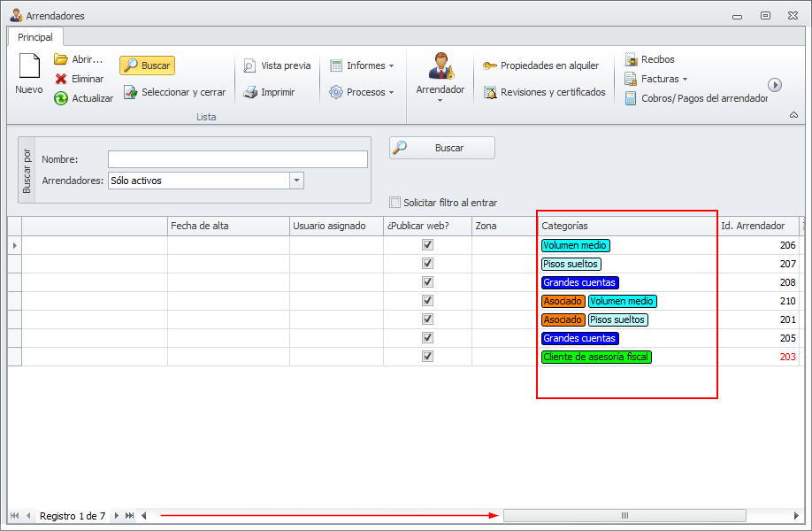Image resolution: width=812 pixels, height=531 pixels.
Task: Select the Principal ribbon tab
Action: pos(35,37)
